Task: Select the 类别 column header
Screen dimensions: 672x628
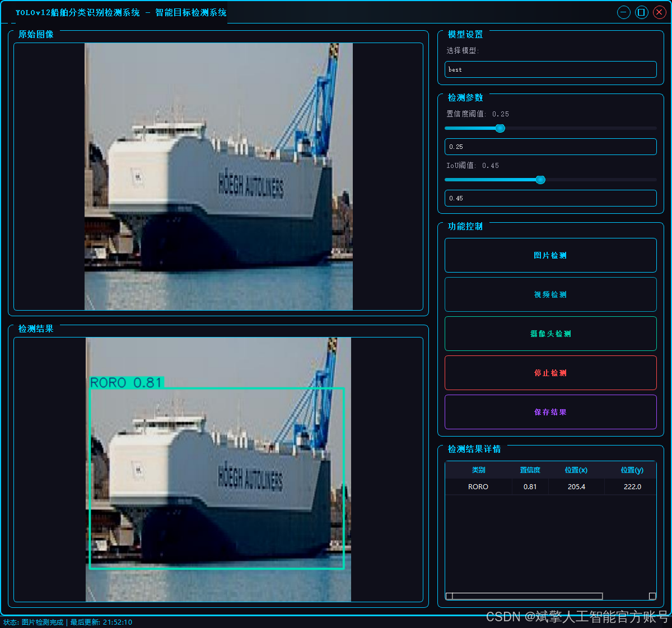Action: tap(478, 470)
